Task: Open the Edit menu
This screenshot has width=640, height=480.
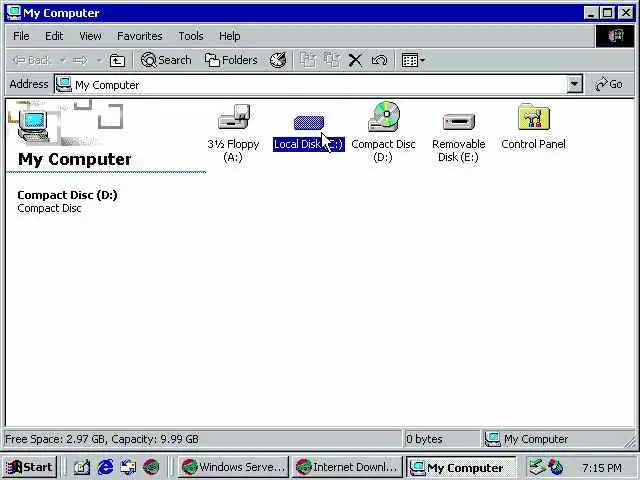Action: 54,36
